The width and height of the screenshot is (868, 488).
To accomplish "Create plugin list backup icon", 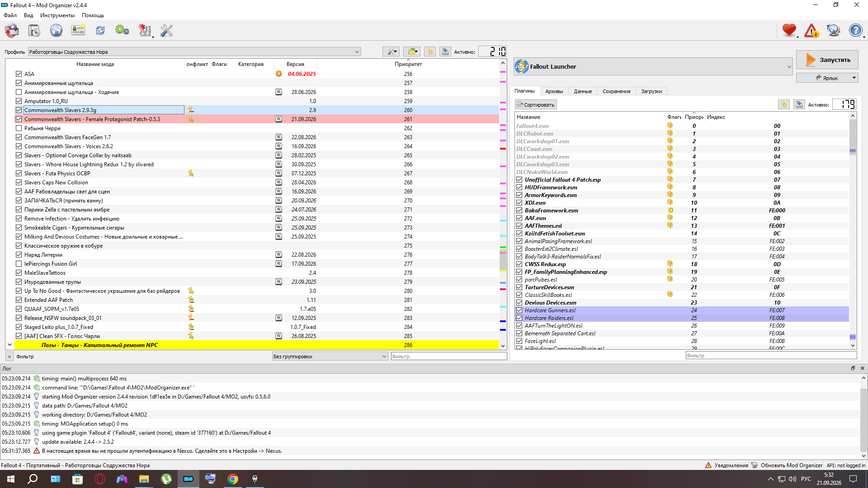I will (x=799, y=104).
